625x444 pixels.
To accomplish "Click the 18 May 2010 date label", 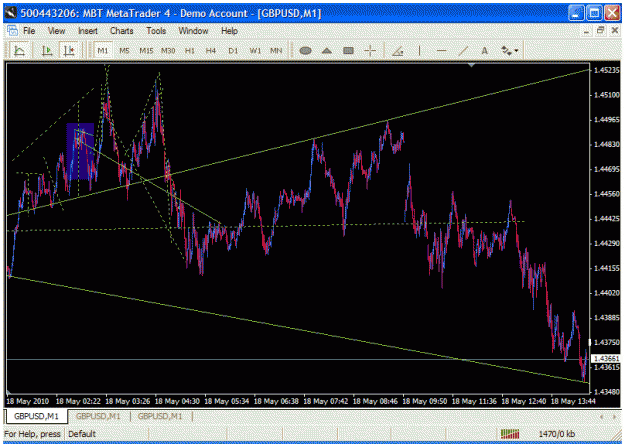I will click(28, 401).
